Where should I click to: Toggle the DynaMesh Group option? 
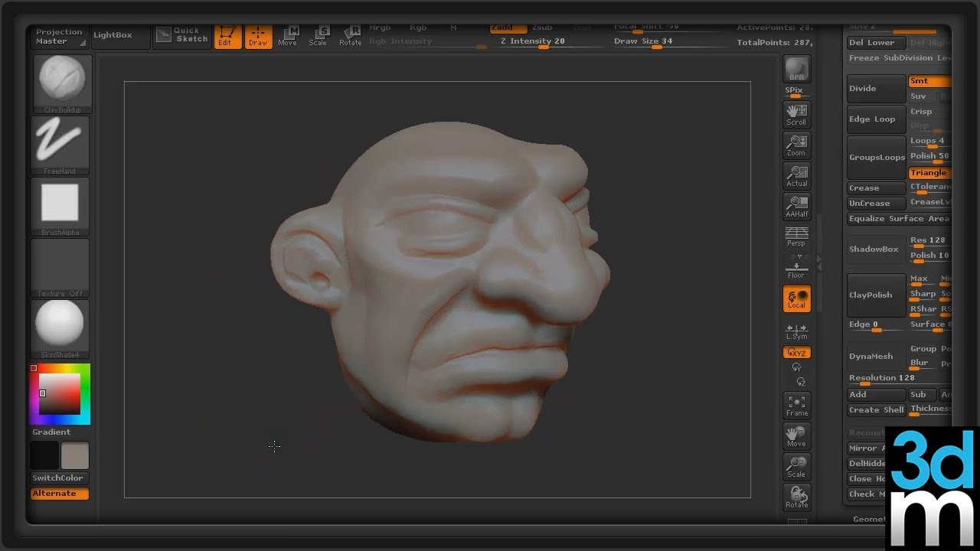tap(923, 349)
